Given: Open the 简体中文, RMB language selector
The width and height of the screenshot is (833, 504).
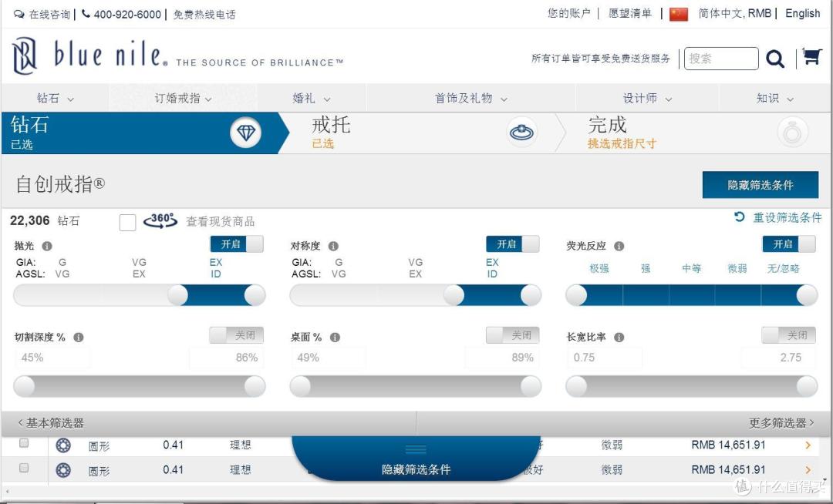Looking at the screenshot, I should pos(735,13).
